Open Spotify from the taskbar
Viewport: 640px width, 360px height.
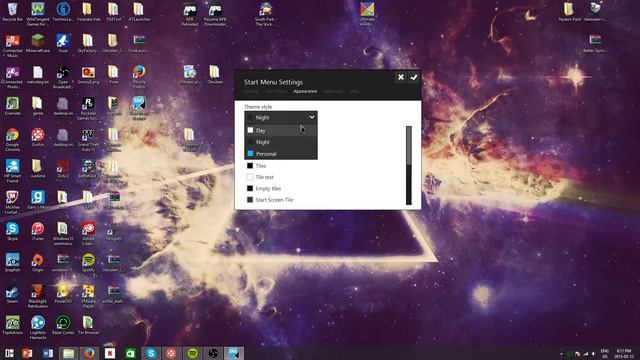pos(193,353)
